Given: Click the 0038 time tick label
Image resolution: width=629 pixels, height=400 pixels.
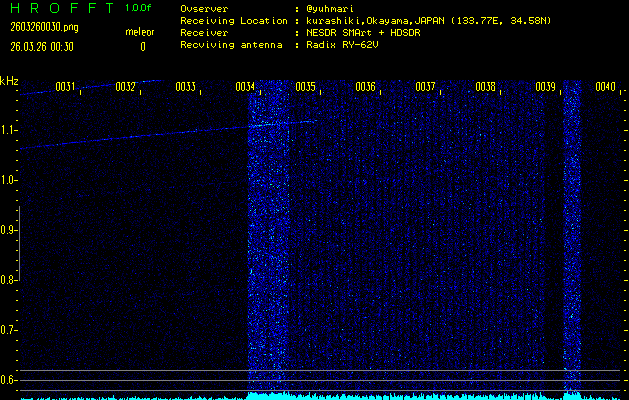Looking at the screenshot, I should point(485,88).
